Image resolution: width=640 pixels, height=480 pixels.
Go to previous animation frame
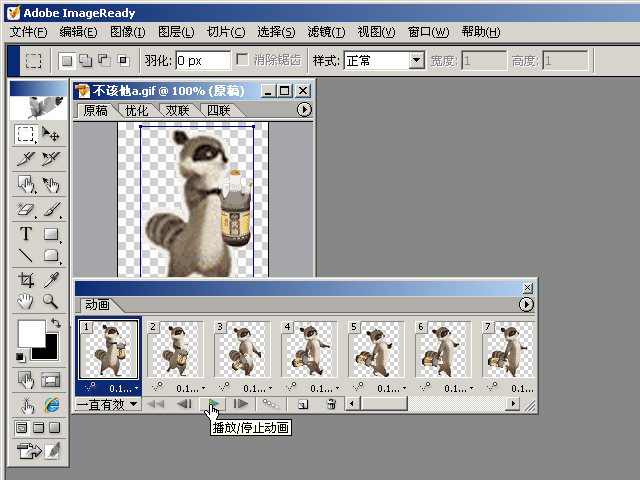tap(184, 404)
